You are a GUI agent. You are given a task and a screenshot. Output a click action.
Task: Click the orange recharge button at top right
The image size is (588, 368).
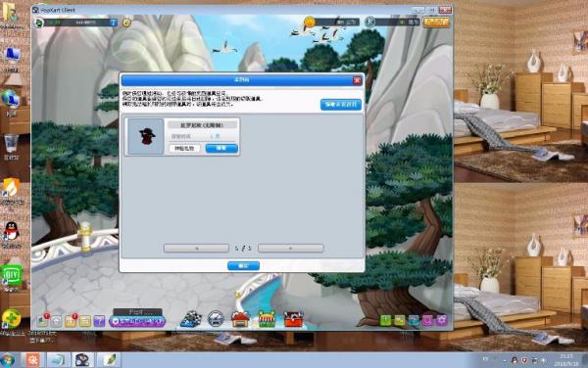click(x=436, y=23)
